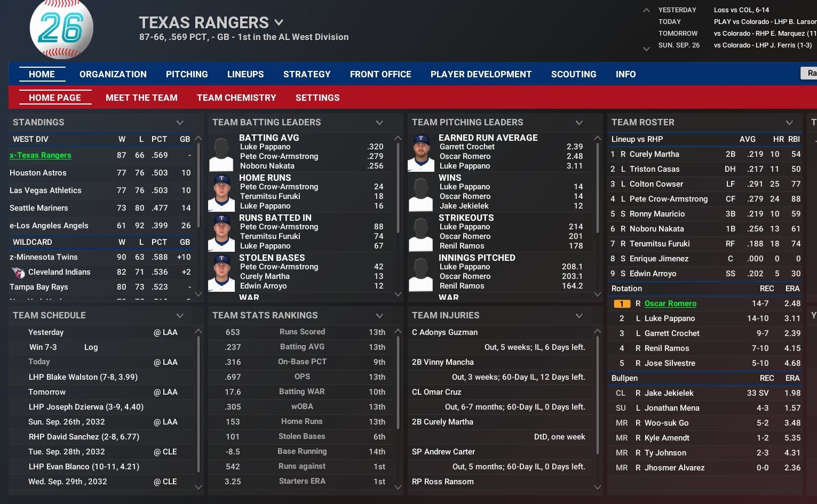
Task: Open the Front Office menu
Action: [380, 74]
